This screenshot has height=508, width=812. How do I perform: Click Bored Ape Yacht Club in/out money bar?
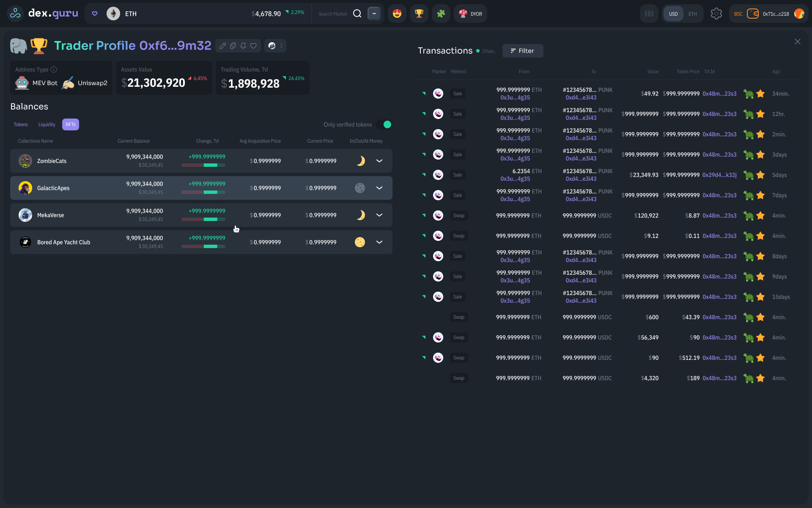point(203,246)
